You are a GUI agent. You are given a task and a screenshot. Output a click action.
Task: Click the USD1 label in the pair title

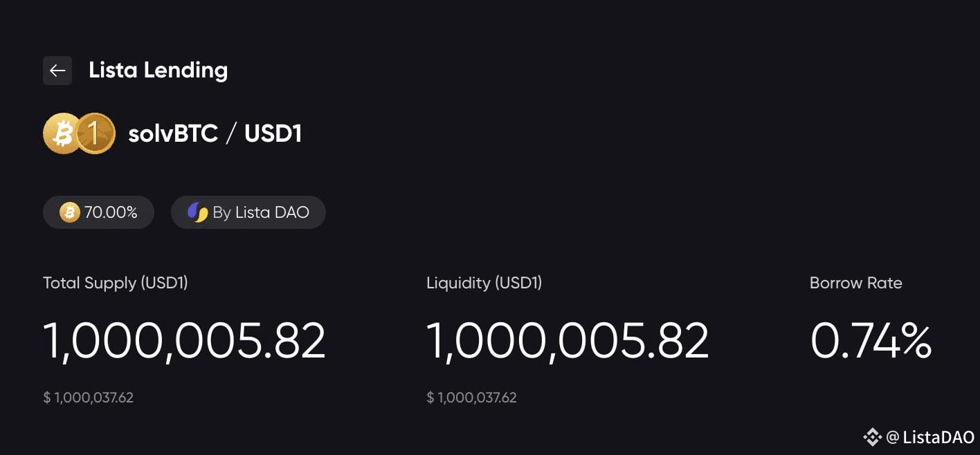coord(273,133)
